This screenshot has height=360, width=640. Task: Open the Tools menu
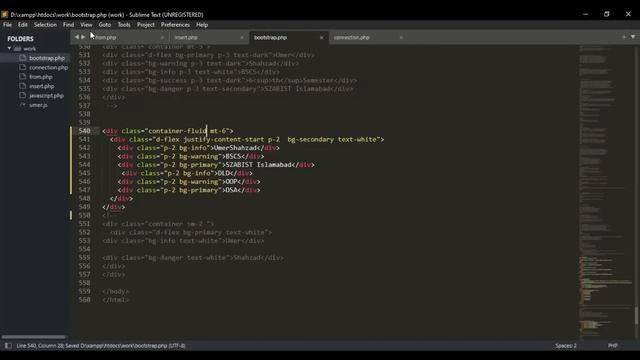point(124,25)
